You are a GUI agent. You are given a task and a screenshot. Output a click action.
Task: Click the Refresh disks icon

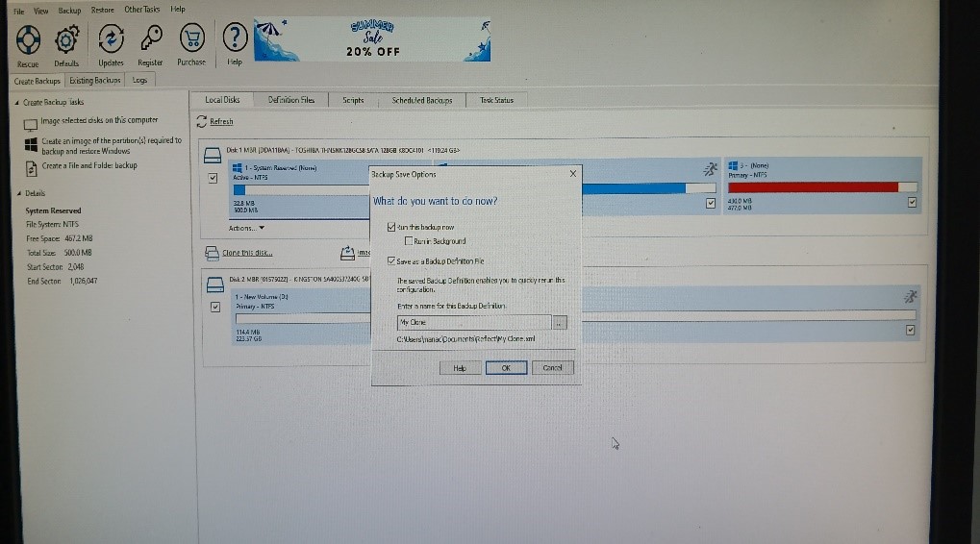[x=201, y=121]
